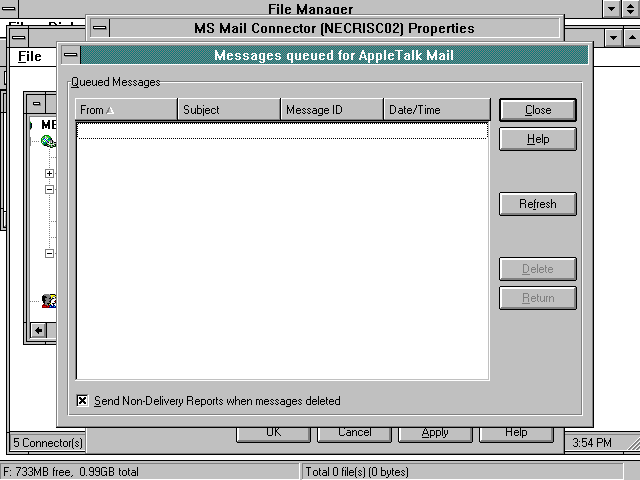640x480 pixels.
Task: Sort messages by the From column
Action: point(127,109)
